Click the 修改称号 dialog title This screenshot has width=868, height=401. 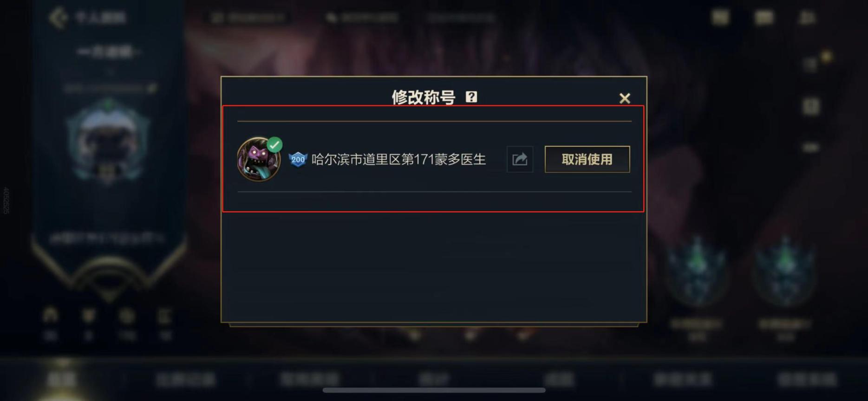tap(423, 97)
